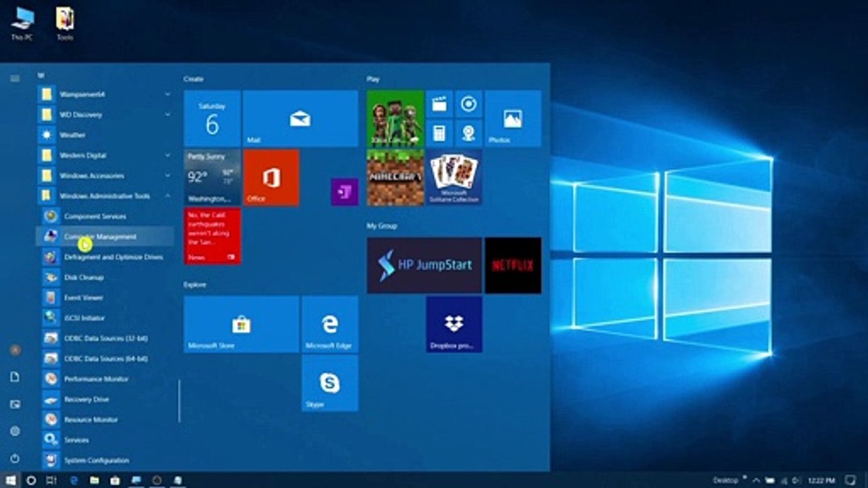Open the Recovery Drive tool
Viewport: 868px width, 488px height.
105,399
